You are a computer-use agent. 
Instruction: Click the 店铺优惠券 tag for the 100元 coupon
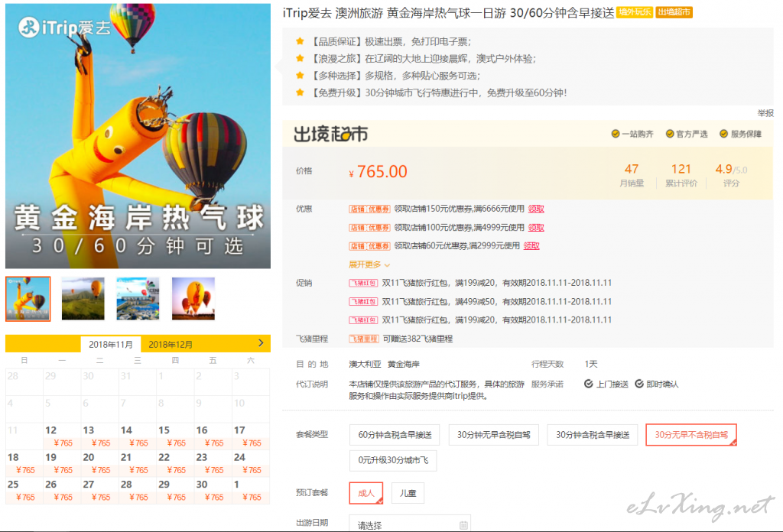(369, 228)
